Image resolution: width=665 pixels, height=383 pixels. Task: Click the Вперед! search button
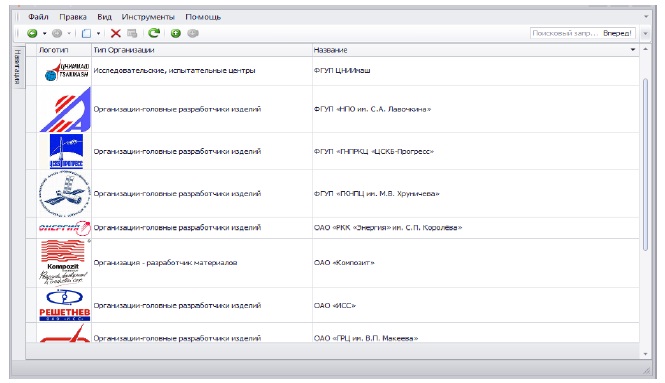click(617, 33)
